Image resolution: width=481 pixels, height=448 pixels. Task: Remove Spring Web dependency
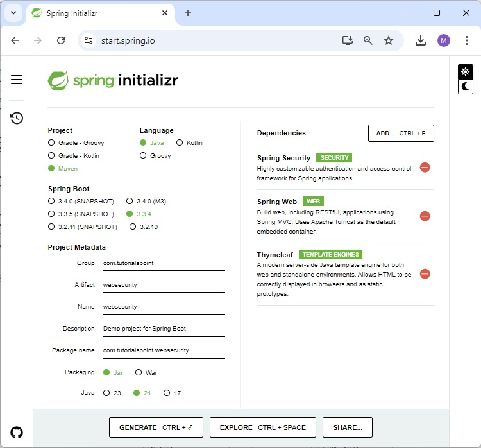coord(425,216)
